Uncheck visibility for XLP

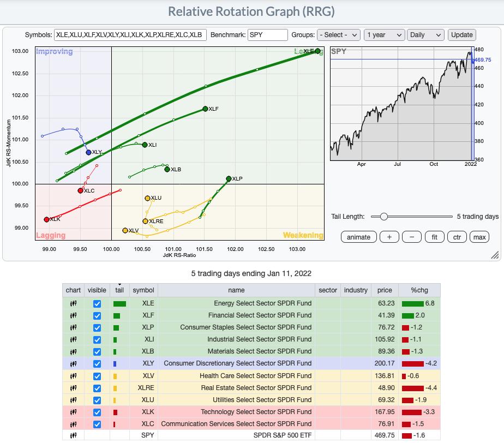pos(97,328)
